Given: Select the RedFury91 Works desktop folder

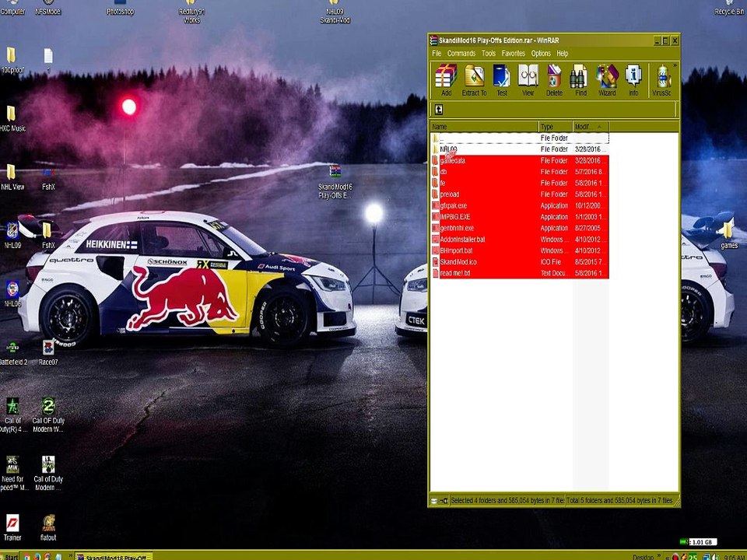Looking at the screenshot, I should 191,12.
